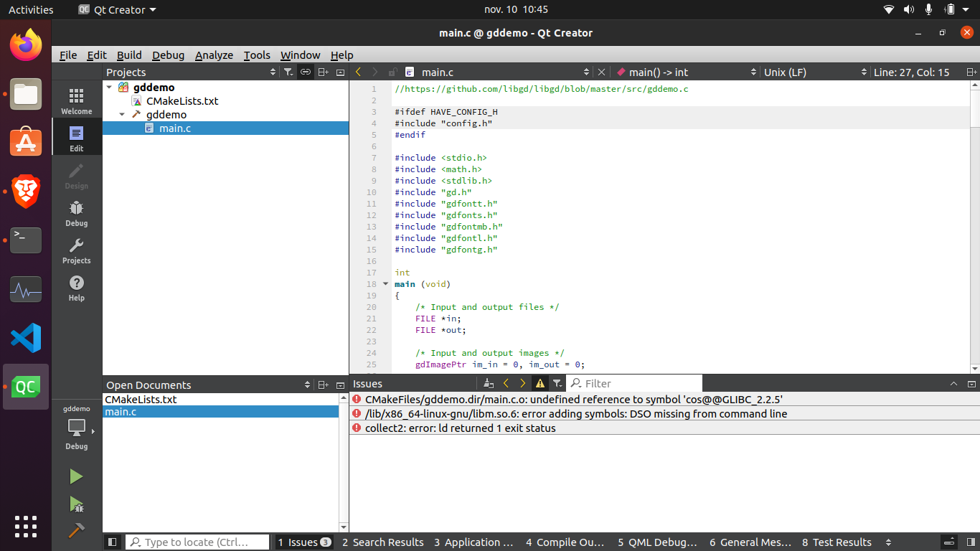Open the Design mode
The width and height of the screenshot is (980, 551).
tap(76, 176)
